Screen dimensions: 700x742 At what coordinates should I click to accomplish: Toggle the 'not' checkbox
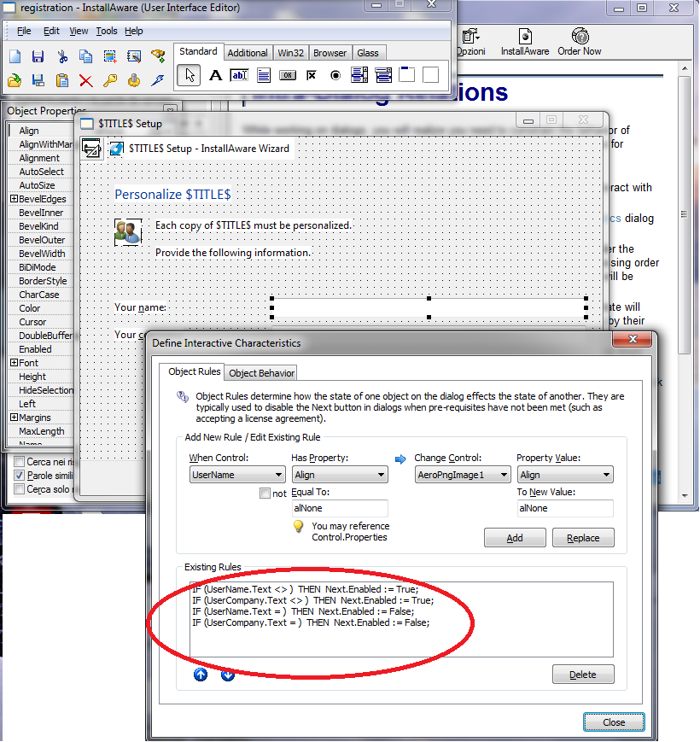coord(265,493)
